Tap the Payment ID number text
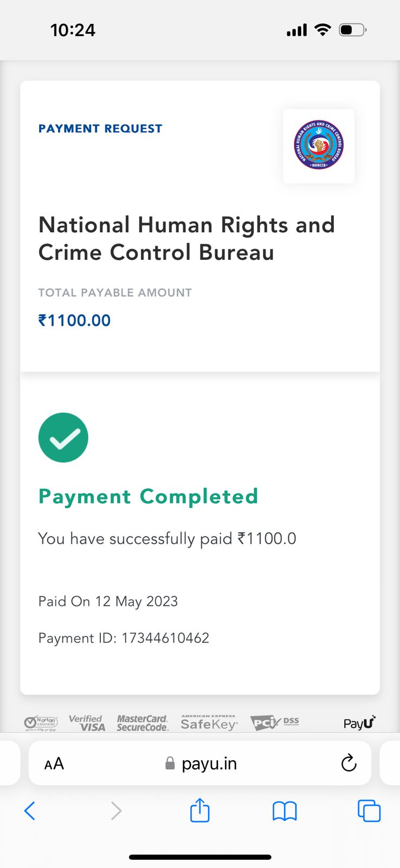 (x=165, y=638)
